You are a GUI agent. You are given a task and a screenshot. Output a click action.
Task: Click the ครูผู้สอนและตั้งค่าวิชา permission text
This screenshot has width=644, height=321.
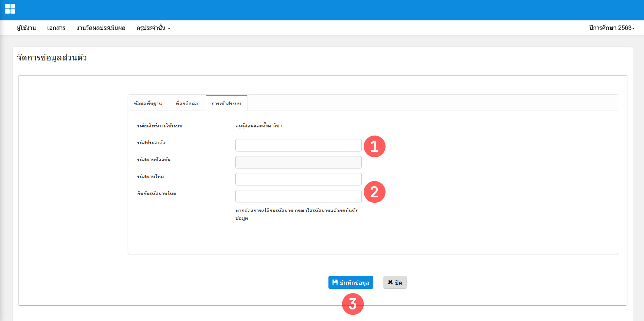coord(258,126)
